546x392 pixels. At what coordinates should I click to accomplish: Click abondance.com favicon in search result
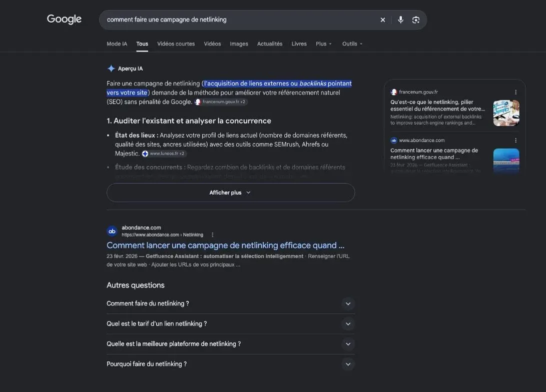(112, 231)
